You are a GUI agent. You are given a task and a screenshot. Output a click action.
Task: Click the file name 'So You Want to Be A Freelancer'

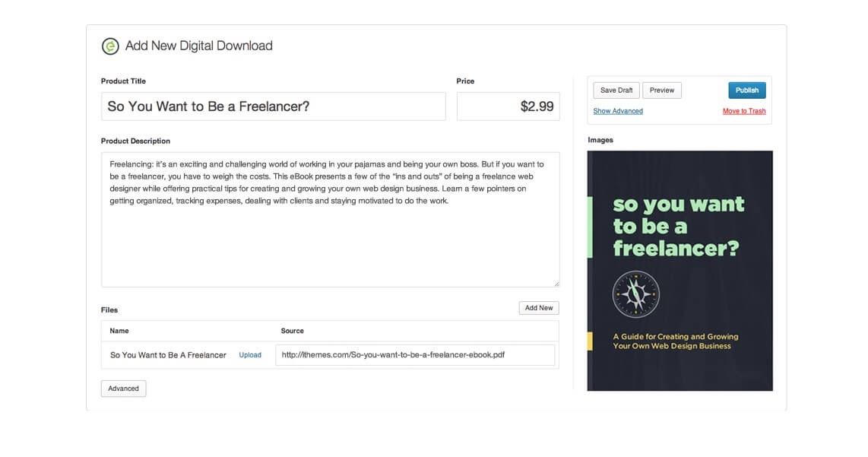[168, 355]
